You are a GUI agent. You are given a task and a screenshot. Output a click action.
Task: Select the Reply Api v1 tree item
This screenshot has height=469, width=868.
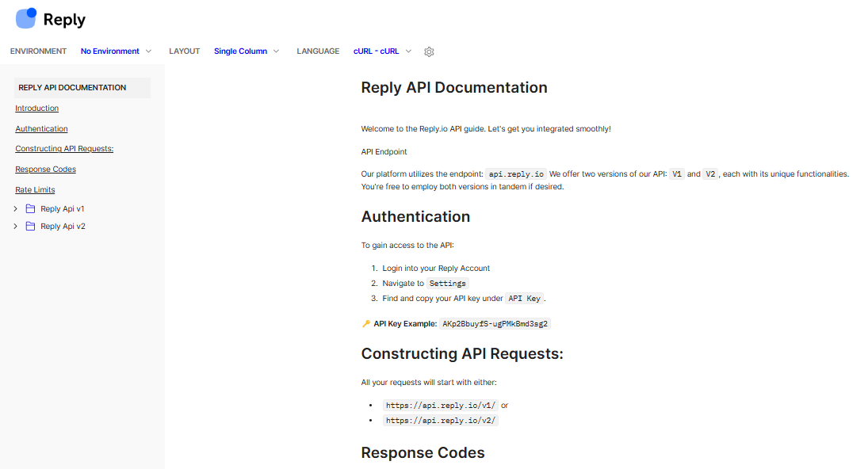[63, 208]
